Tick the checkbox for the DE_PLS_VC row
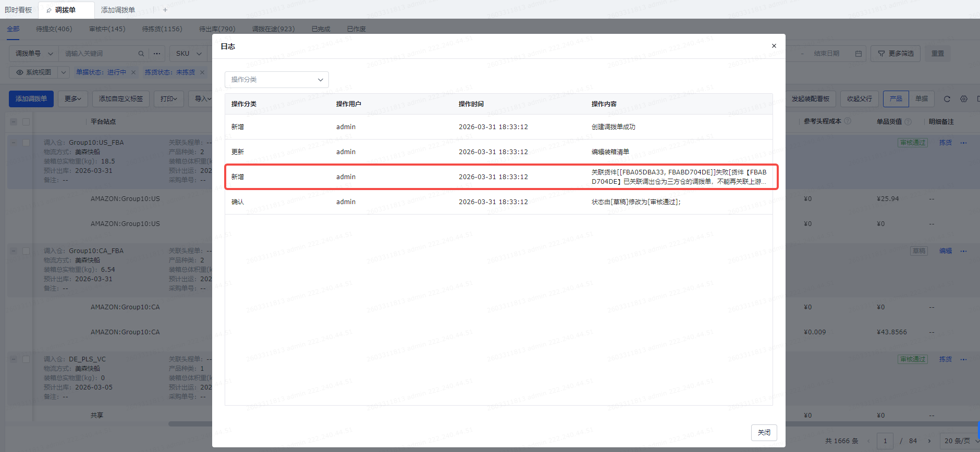 pyautogui.click(x=26, y=359)
